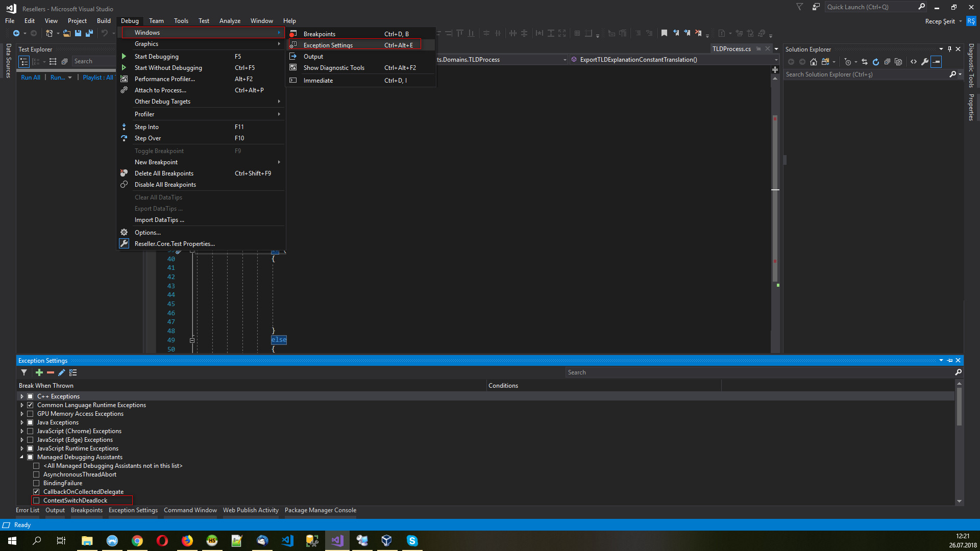The height and width of the screenshot is (551, 980).
Task: Remove selected exception with the red minus icon
Action: pos(51,373)
